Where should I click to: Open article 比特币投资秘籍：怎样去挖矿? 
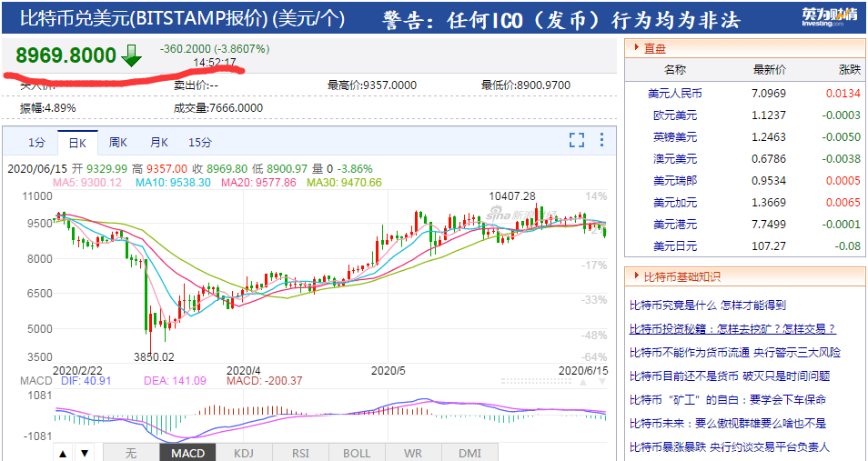733,329
